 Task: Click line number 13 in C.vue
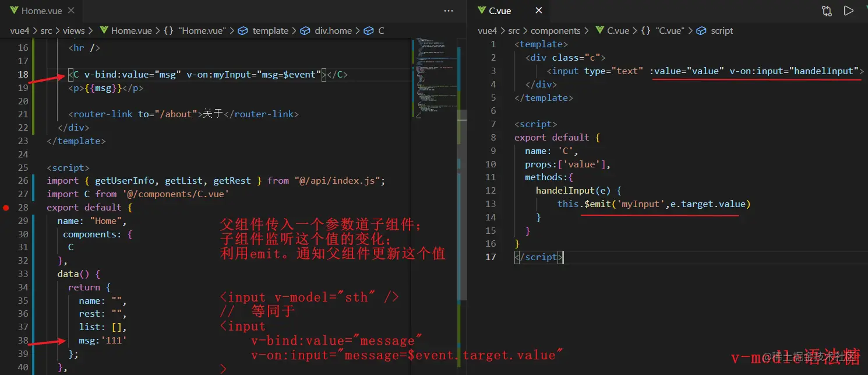(x=491, y=204)
